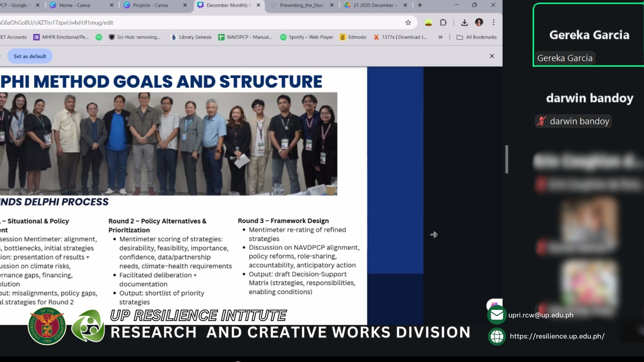This screenshot has width=644, height=362.
Task: Bookmark this page with the star icon
Action: point(408,22)
